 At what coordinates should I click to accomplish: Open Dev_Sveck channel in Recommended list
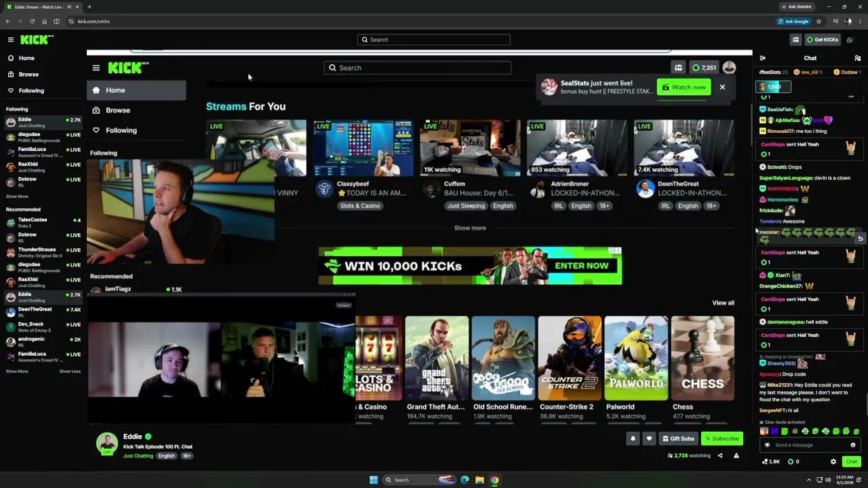[x=42, y=327]
